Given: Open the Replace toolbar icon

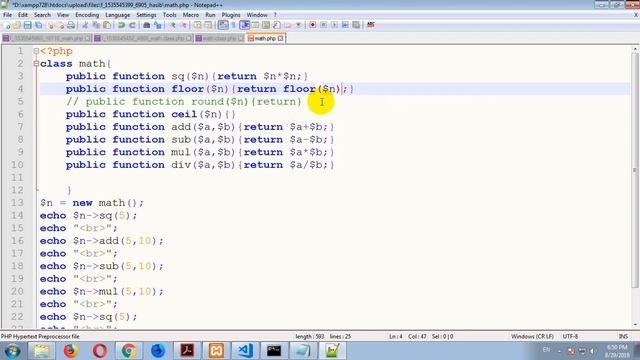Looking at the screenshot, I should (x=158, y=25).
